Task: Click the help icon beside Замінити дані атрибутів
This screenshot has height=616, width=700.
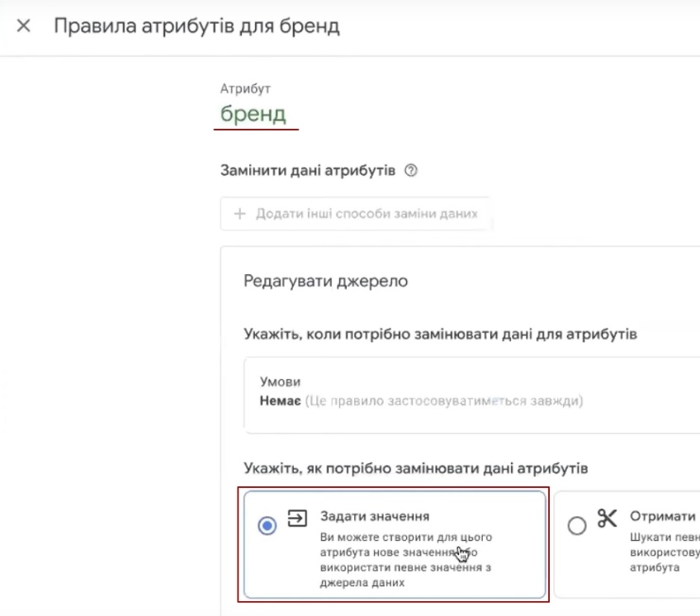Action: [x=411, y=171]
